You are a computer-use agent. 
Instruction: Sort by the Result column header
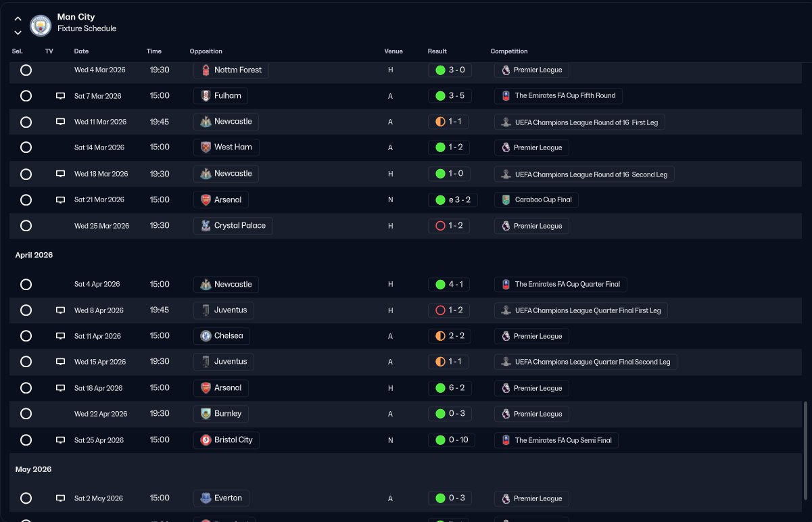(437, 51)
